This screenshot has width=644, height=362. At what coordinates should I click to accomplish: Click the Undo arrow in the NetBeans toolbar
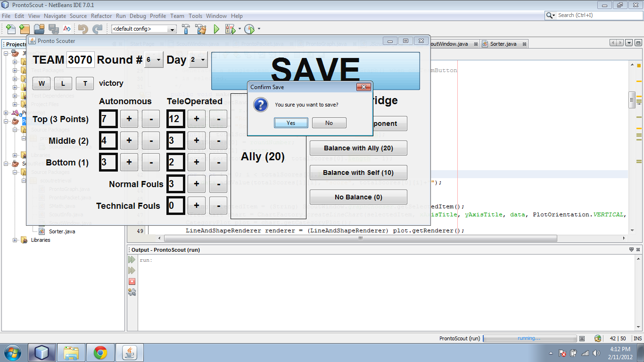83,29
